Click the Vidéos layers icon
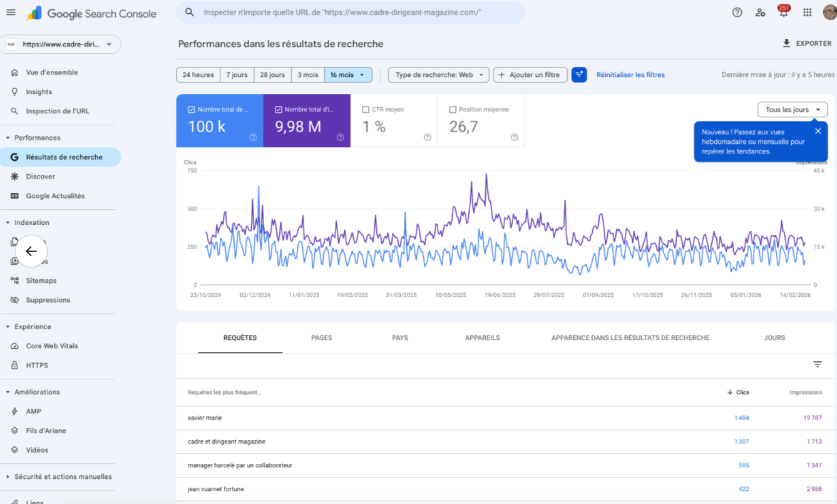The width and height of the screenshot is (837, 504). click(14, 450)
